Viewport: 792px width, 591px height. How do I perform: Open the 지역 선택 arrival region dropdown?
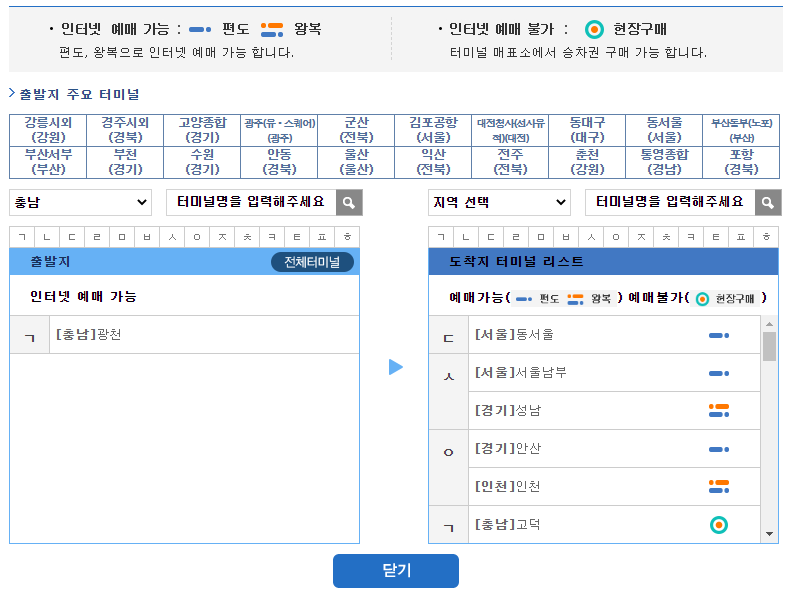pyautogui.click(x=499, y=203)
